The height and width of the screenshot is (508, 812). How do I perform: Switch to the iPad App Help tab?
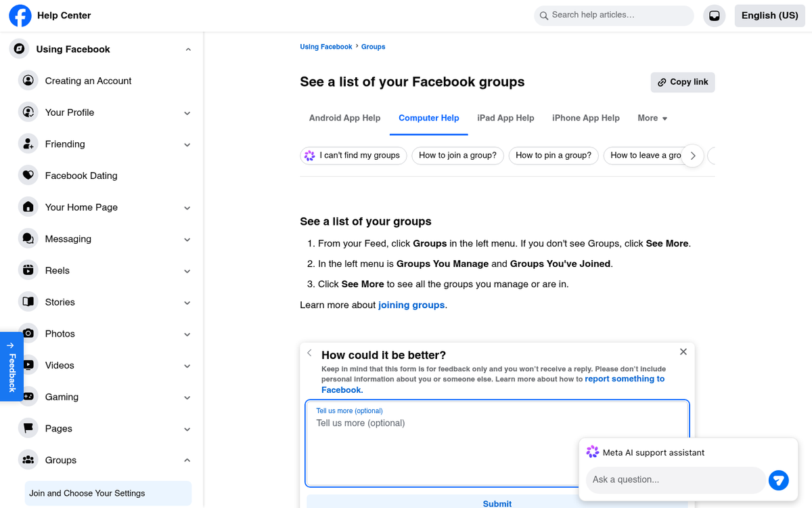point(505,118)
